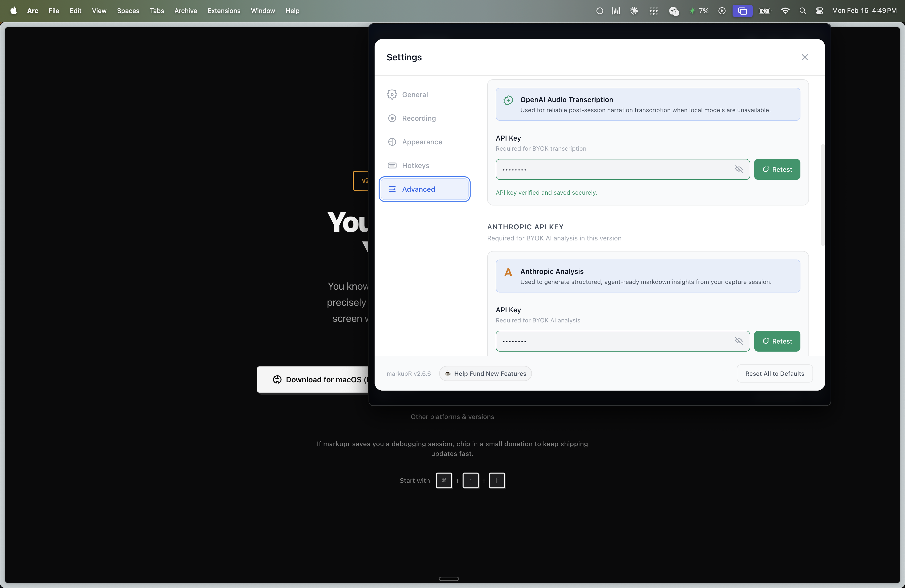Viewport: 905px width, 588px height.
Task: Open the Hotkeys settings section
Action: (x=415, y=165)
